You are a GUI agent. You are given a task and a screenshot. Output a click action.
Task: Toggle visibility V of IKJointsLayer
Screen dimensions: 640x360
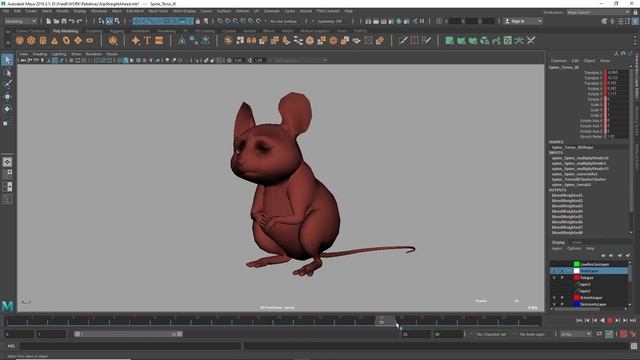(554, 298)
